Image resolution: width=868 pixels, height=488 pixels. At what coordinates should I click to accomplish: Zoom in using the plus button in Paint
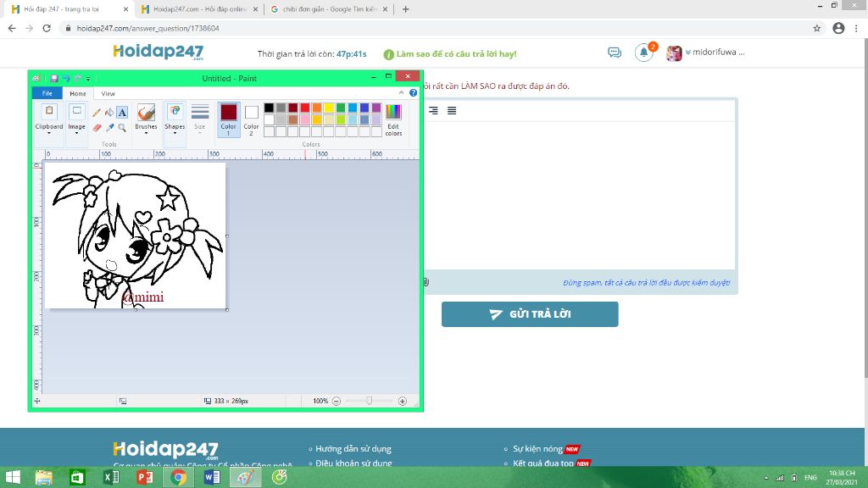click(x=403, y=401)
